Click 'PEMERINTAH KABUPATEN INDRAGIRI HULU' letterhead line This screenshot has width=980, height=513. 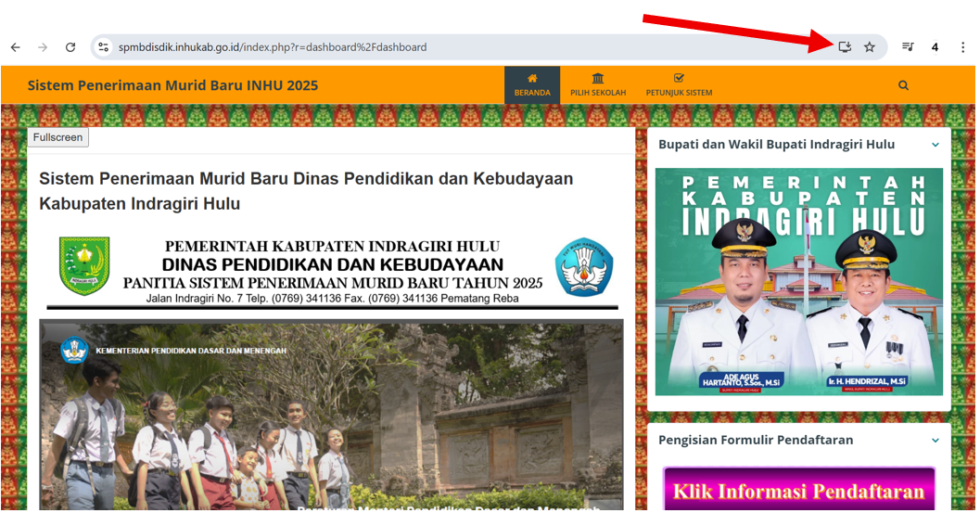pyautogui.click(x=333, y=247)
